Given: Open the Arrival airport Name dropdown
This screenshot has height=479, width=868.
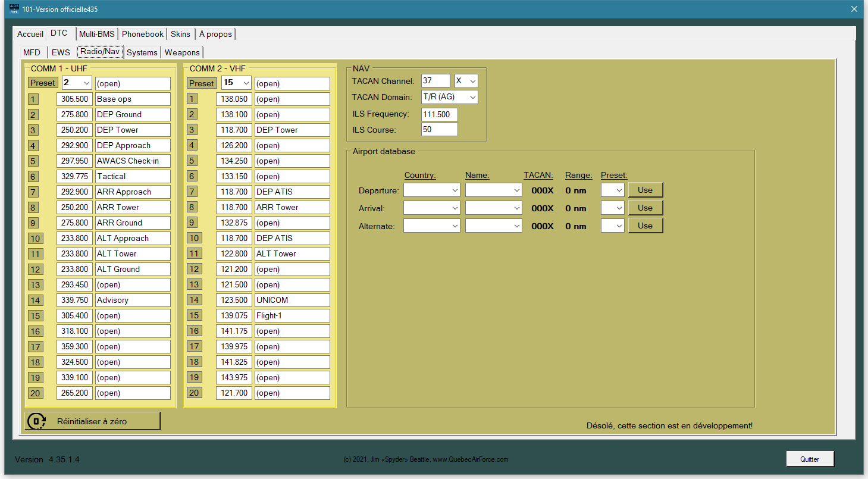Looking at the screenshot, I should [x=493, y=208].
